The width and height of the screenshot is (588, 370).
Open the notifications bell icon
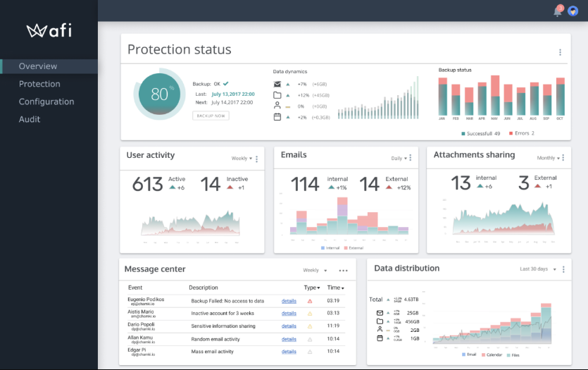coord(558,11)
